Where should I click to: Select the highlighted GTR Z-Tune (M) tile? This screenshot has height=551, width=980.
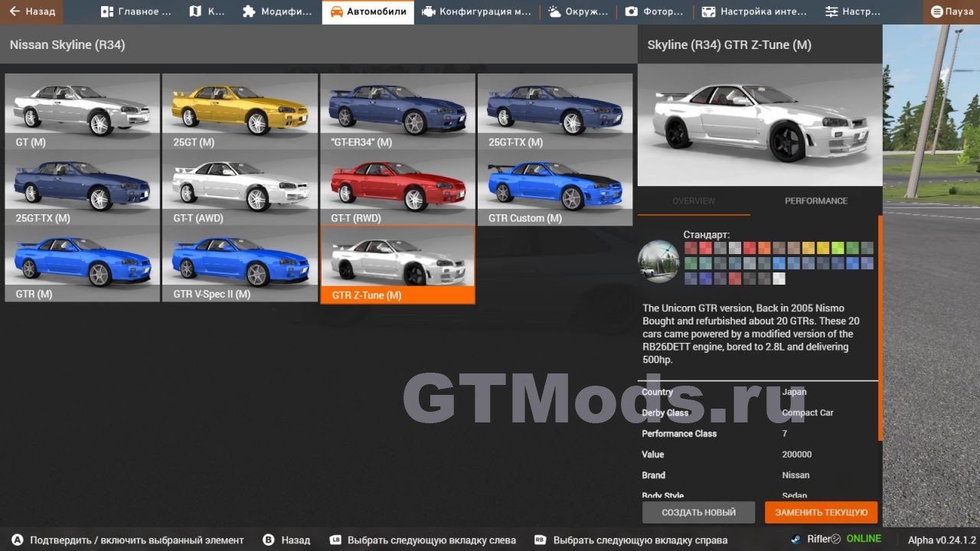pos(397,265)
